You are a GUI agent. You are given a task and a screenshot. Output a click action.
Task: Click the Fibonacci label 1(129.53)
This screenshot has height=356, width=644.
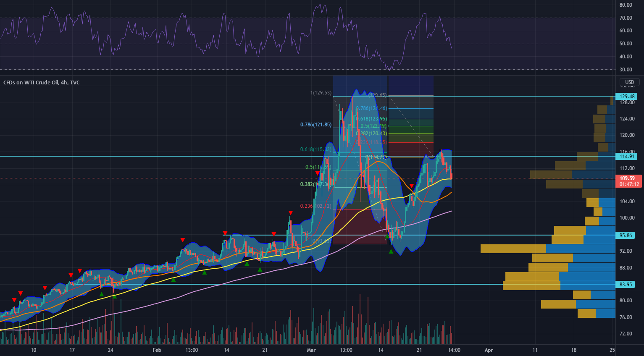pyautogui.click(x=321, y=93)
